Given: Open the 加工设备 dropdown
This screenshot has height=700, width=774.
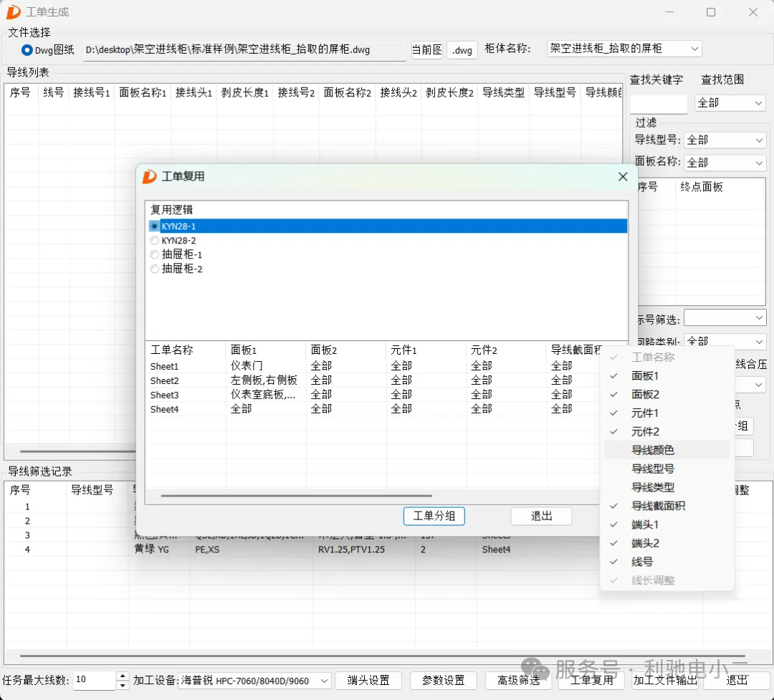Looking at the screenshot, I should [254, 681].
